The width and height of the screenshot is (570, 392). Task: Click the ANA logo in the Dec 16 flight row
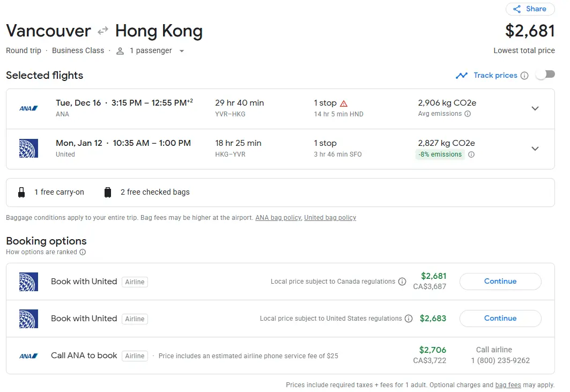tap(29, 108)
